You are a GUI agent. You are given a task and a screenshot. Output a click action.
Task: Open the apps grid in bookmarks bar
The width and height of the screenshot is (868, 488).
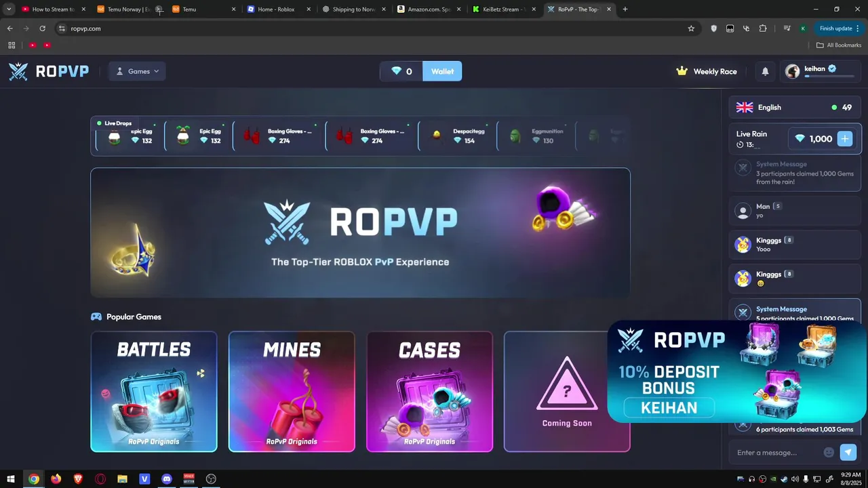click(12, 45)
